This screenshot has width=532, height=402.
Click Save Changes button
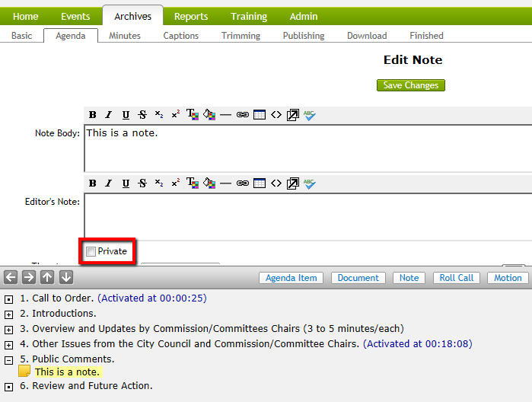click(x=411, y=85)
